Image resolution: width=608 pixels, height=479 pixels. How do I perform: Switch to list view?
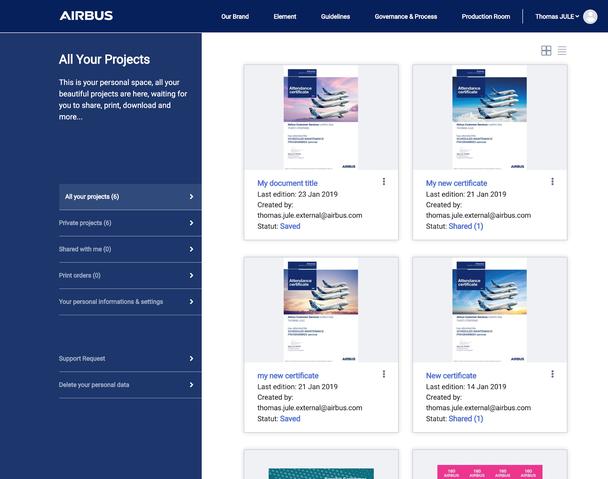pyautogui.click(x=562, y=50)
